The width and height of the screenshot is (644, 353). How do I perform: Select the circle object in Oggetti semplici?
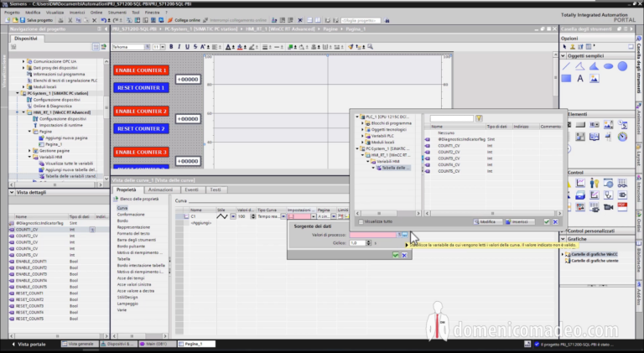[623, 66]
